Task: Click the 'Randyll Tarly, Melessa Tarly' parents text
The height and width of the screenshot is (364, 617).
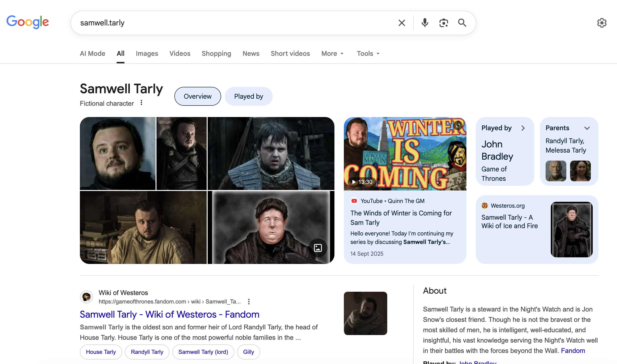Action: coord(566,146)
